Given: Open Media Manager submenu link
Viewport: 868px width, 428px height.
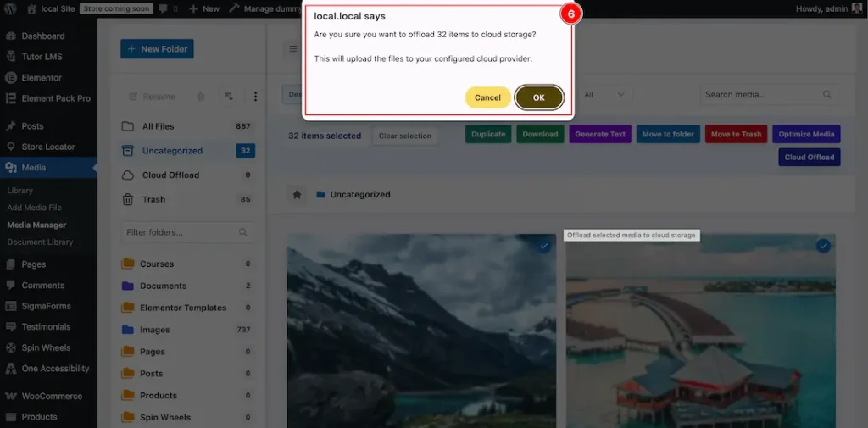Looking at the screenshot, I should [x=36, y=225].
